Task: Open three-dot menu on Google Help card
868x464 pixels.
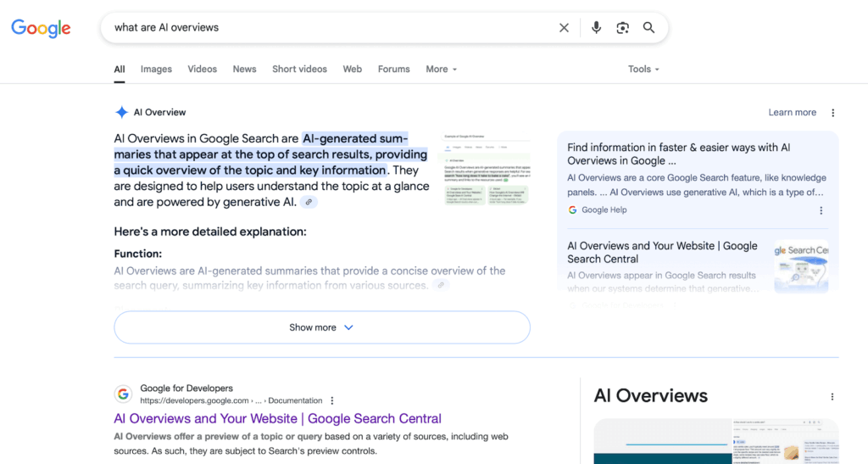Action: tap(821, 210)
